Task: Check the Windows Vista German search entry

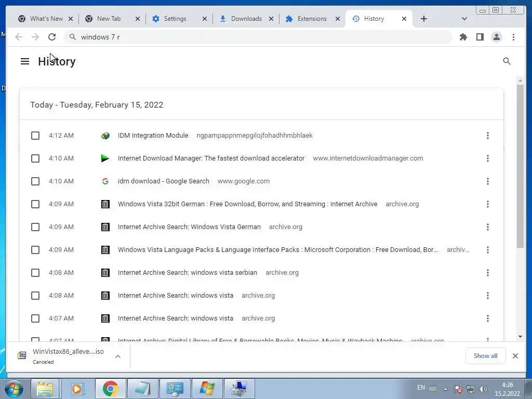Action: (x=35, y=227)
